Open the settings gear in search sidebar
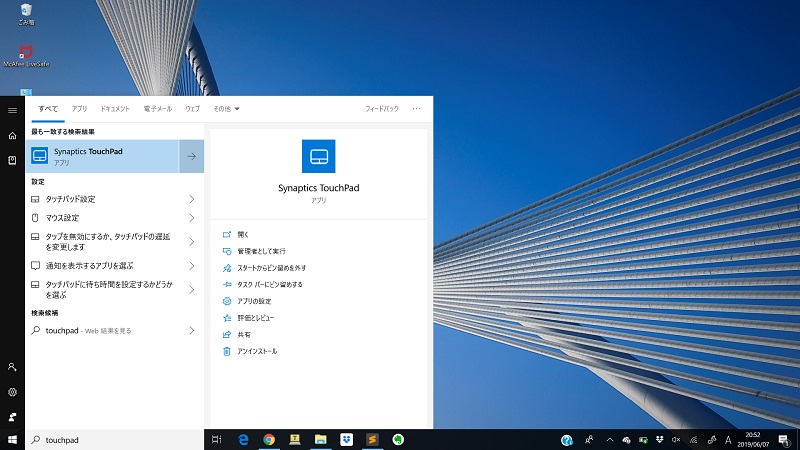The image size is (800, 450). tap(12, 392)
